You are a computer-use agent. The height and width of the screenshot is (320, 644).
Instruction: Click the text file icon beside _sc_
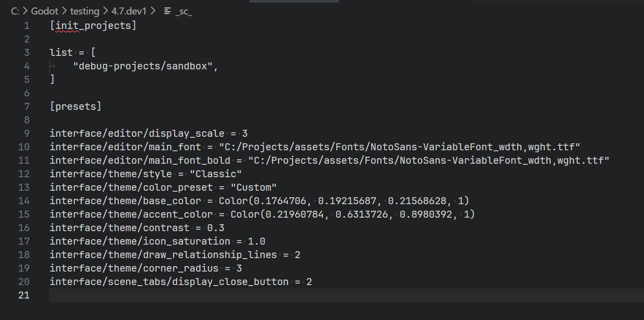coord(168,11)
